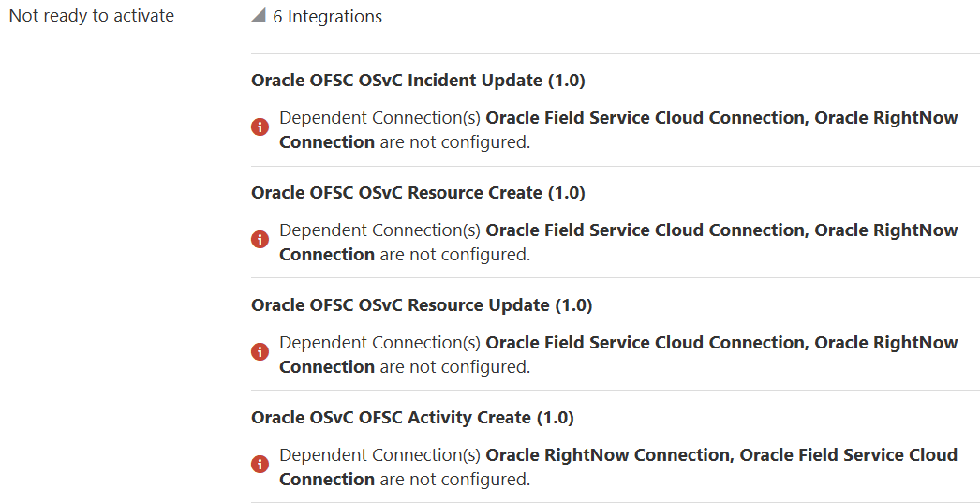
Task: Click "are not configured" under Incident Update
Action: click(454, 142)
